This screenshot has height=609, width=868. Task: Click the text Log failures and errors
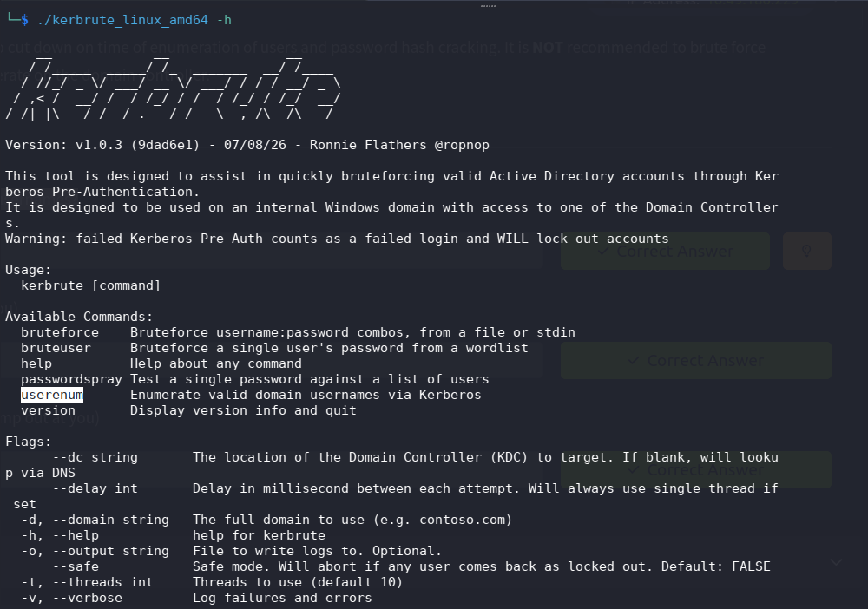(x=282, y=598)
